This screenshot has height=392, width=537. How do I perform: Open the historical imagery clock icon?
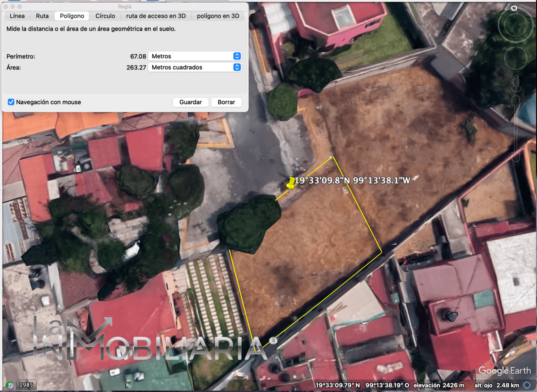pyautogui.click(x=9, y=385)
